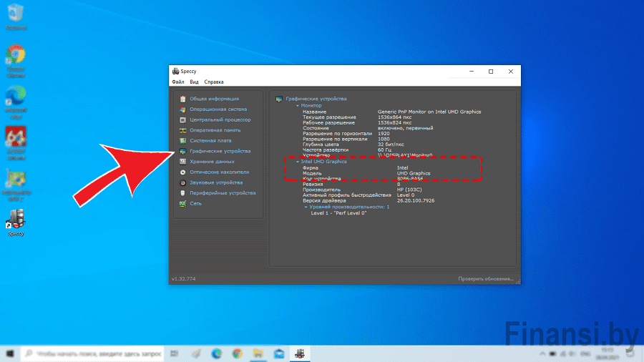Select the value Generic PnP Monitor on Intel UHD Graphics

pyautogui.click(x=429, y=112)
